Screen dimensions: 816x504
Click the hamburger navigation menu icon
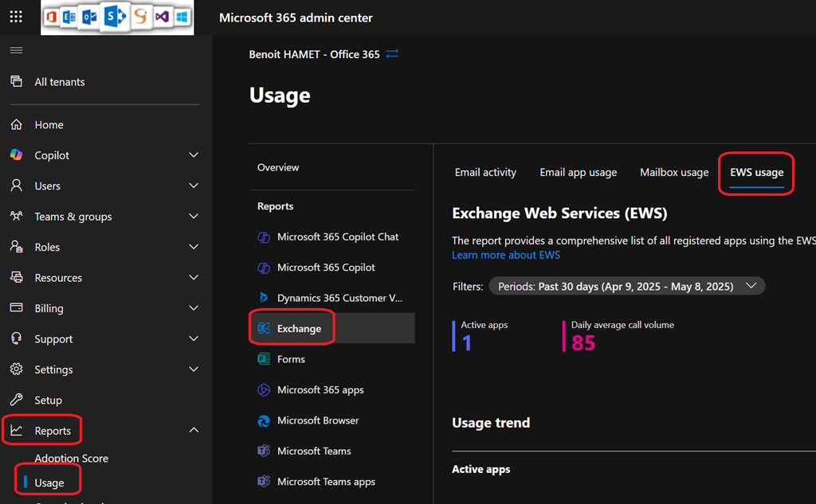(16, 50)
